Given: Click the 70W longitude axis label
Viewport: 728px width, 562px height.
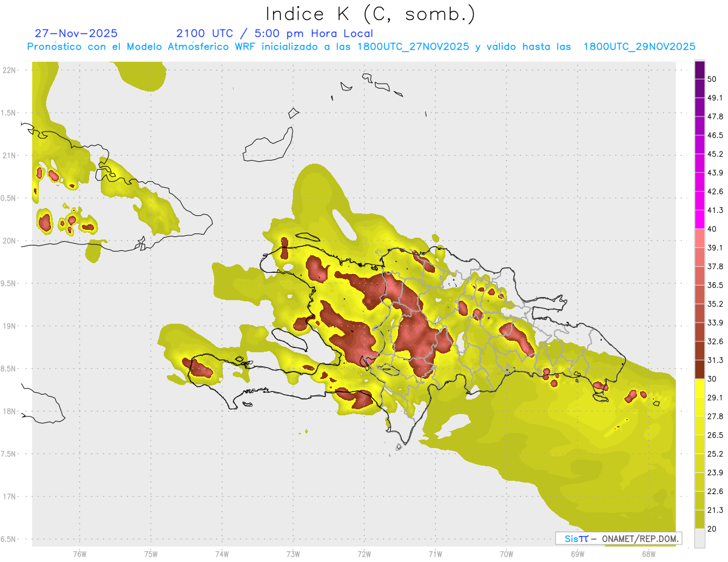Looking at the screenshot, I should (x=506, y=554).
